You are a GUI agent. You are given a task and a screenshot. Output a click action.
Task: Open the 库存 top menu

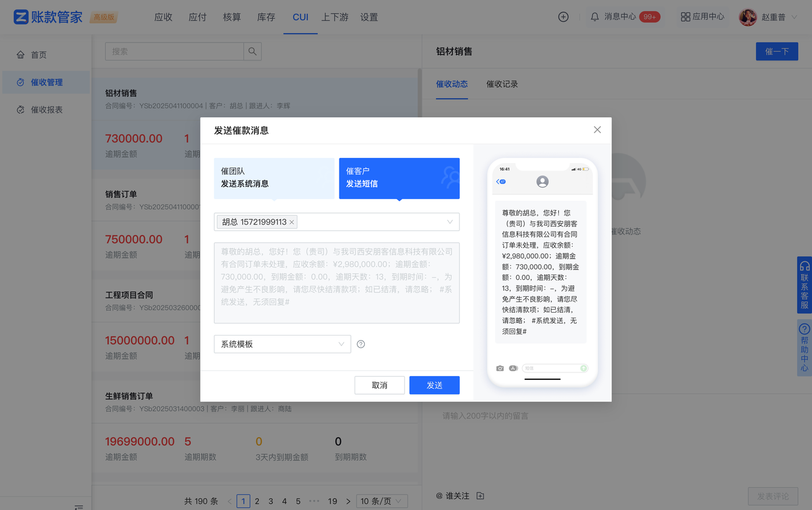click(x=266, y=17)
